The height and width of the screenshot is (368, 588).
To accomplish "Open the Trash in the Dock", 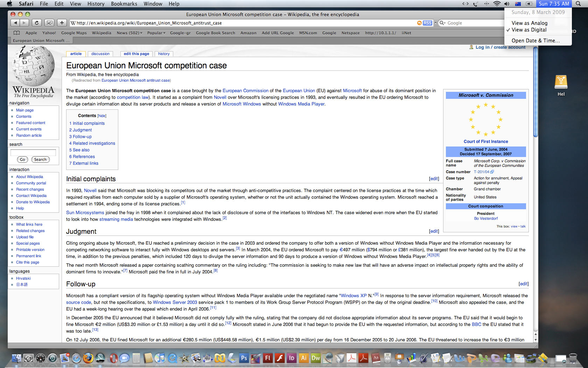I will tap(573, 358).
